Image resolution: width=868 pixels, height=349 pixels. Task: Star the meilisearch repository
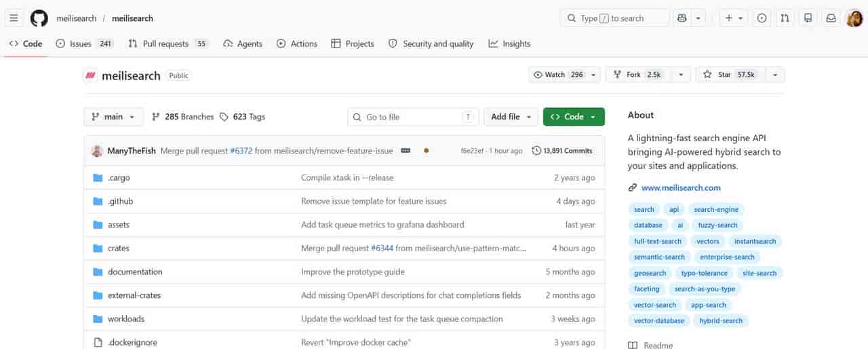(730, 75)
